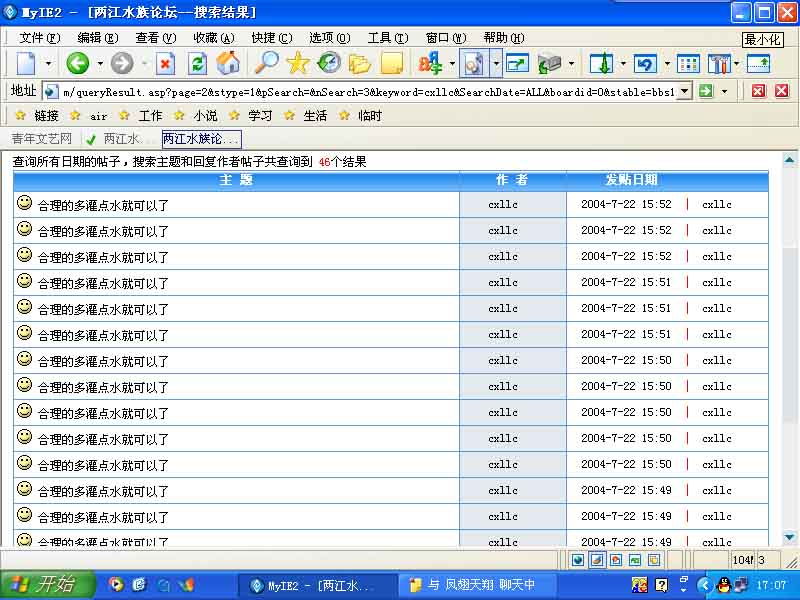The height and width of the screenshot is (600, 800).
Task: Go to the Home page icon
Action: tap(229, 64)
